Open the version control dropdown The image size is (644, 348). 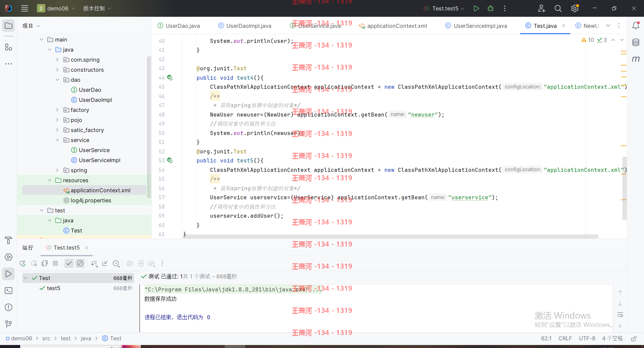[x=97, y=8]
